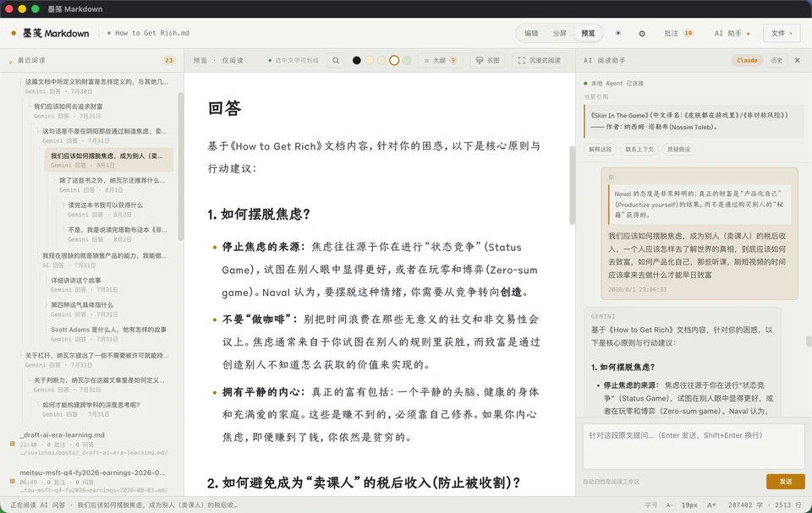
Task: Toggle the AI 助手 panel
Action: (732, 33)
